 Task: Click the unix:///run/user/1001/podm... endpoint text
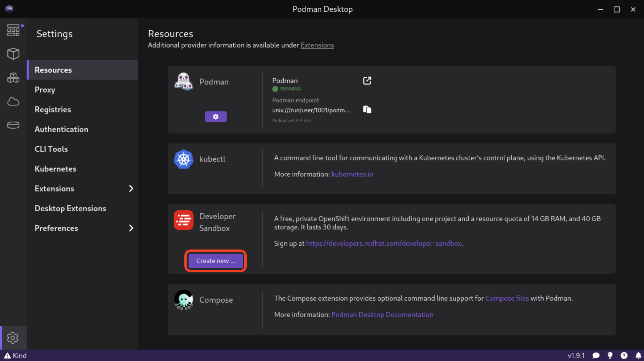[x=311, y=110]
